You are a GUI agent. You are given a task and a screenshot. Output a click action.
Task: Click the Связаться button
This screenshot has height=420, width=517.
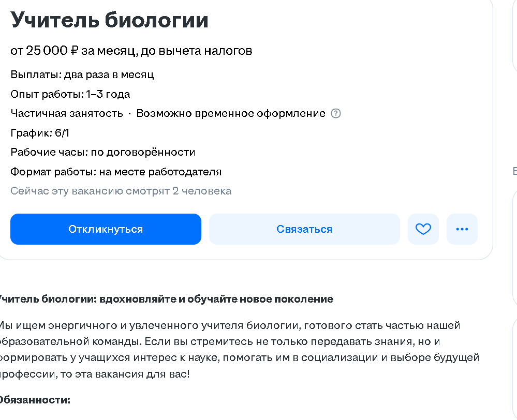(304, 229)
